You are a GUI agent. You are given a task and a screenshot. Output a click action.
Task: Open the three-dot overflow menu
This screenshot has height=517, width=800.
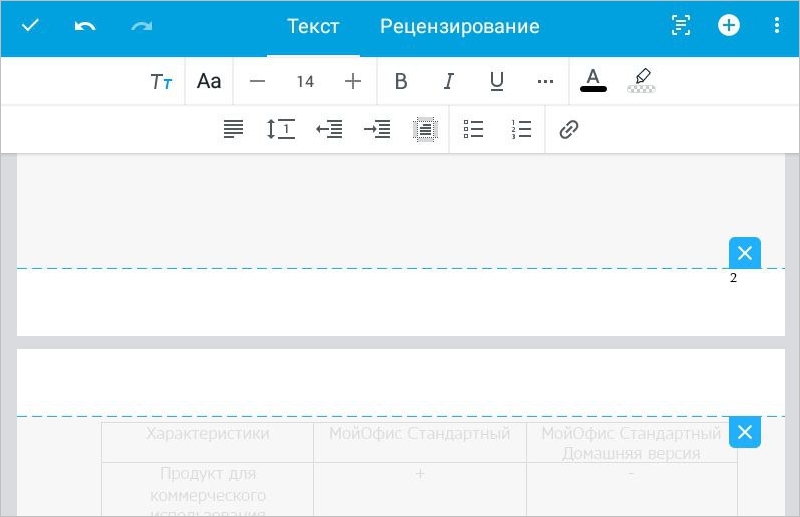777,26
